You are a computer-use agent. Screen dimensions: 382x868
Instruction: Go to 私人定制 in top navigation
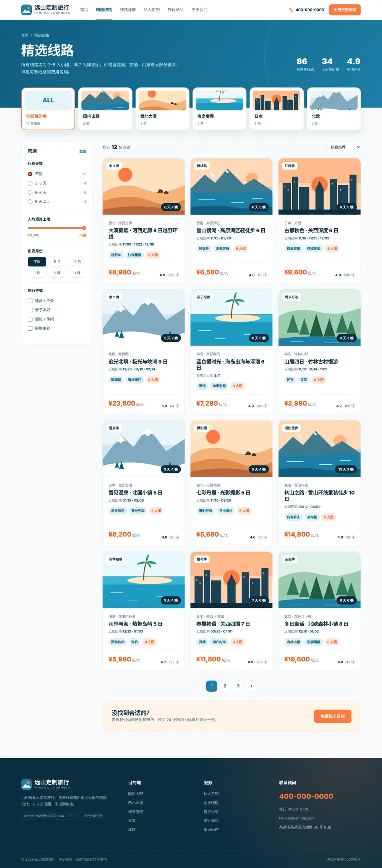[152, 10]
